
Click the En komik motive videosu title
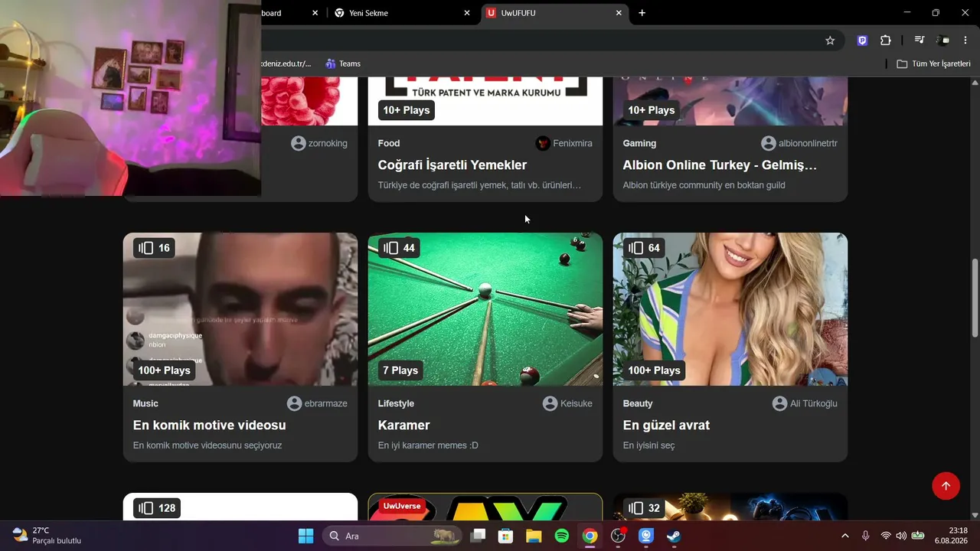pyautogui.click(x=210, y=425)
